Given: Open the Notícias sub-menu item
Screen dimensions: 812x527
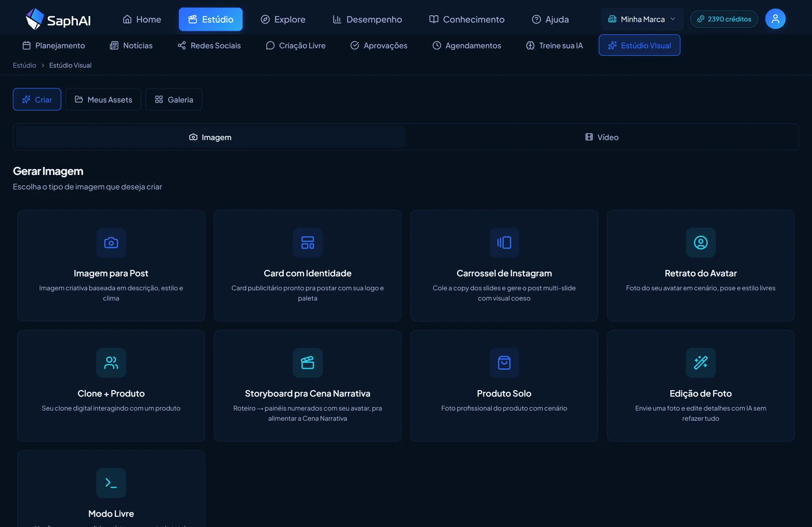Looking at the screenshot, I should pyautogui.click(x=131, y=46).
